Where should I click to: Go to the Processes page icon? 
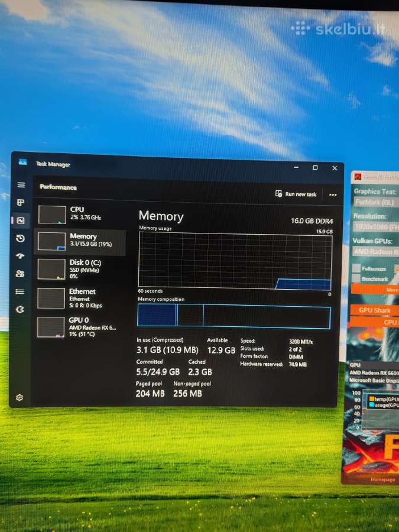pyautogui.click(x=20, y=203)
